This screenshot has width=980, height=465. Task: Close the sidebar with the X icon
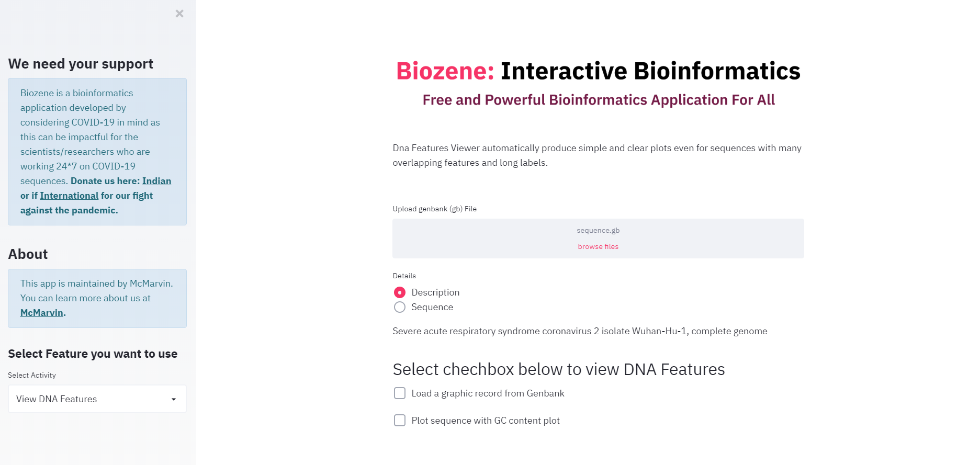pyautogui.click(x=179, y=14)
